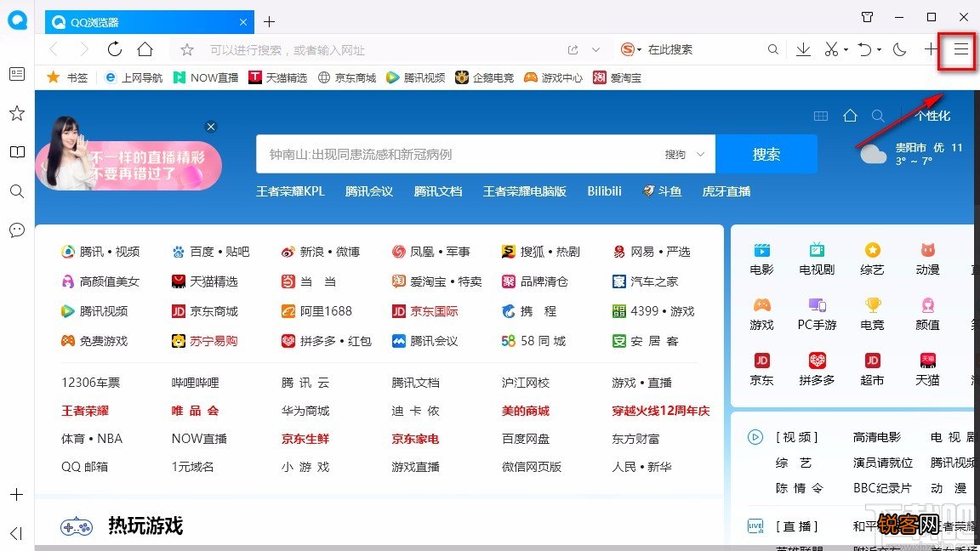Open the 爱淘宝 bookmark

tap(617, 77)
